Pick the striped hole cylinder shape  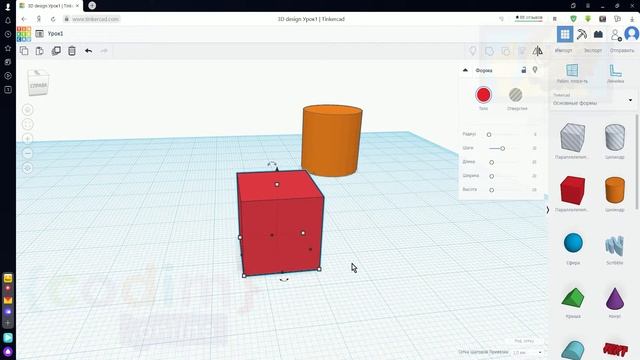click(615, 138)
